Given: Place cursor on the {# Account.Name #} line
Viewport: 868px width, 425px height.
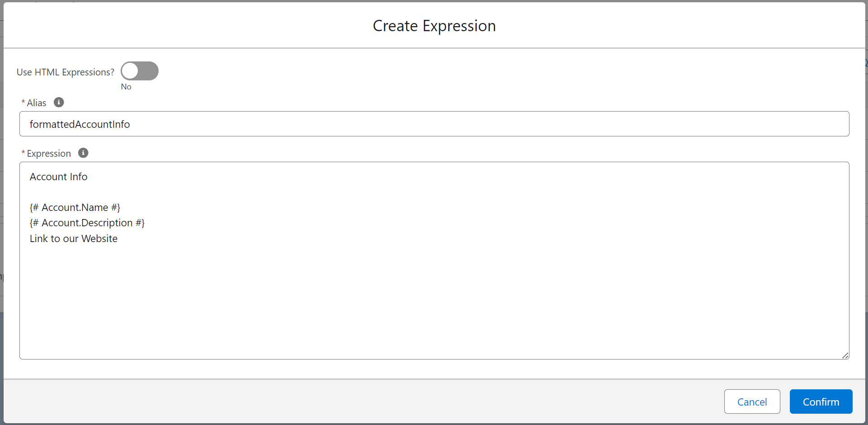Looking at the screenshot, I should coord(75,207).
